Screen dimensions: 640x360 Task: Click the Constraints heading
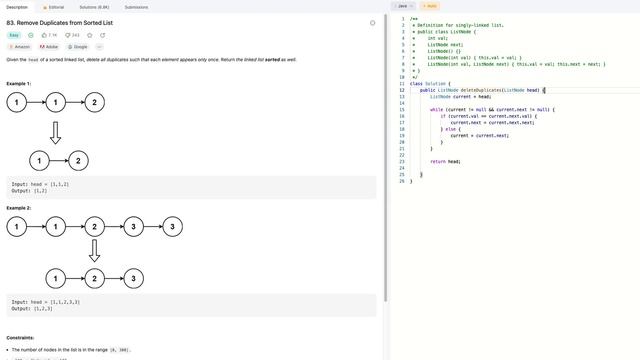point(20,338)
